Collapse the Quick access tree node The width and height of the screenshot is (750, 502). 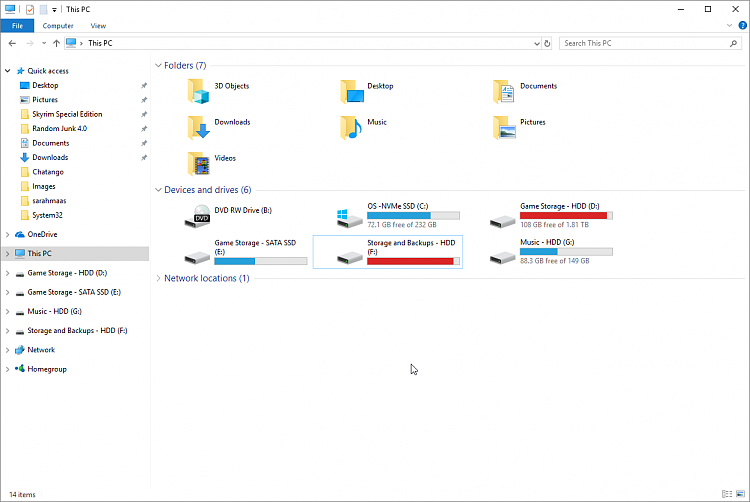click(x=8, y=71)
